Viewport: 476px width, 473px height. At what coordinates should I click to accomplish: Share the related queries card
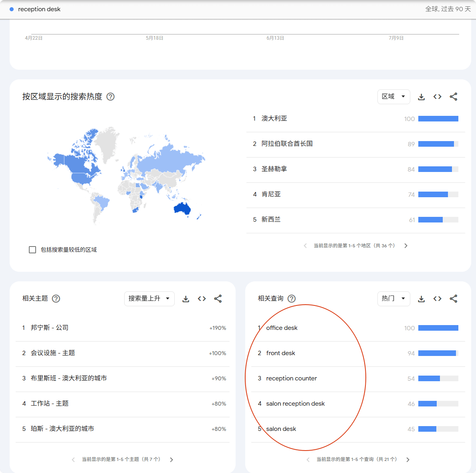pos(453,299)
